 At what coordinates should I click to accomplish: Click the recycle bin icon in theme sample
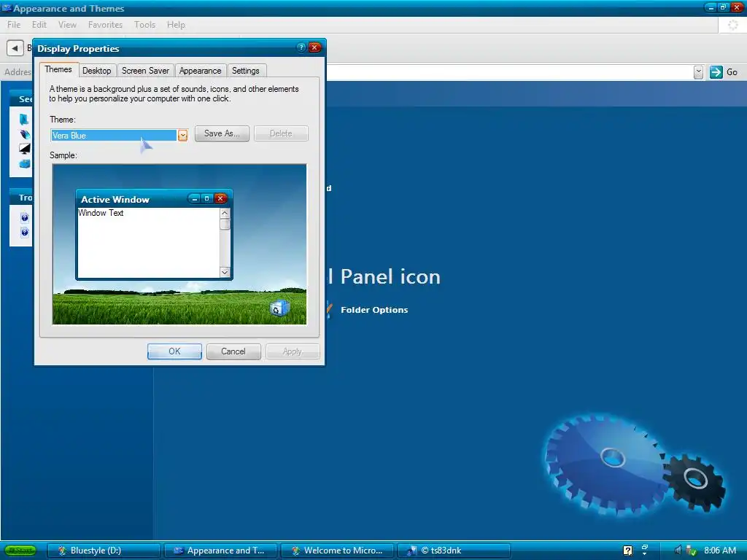(x=279, y=308)
